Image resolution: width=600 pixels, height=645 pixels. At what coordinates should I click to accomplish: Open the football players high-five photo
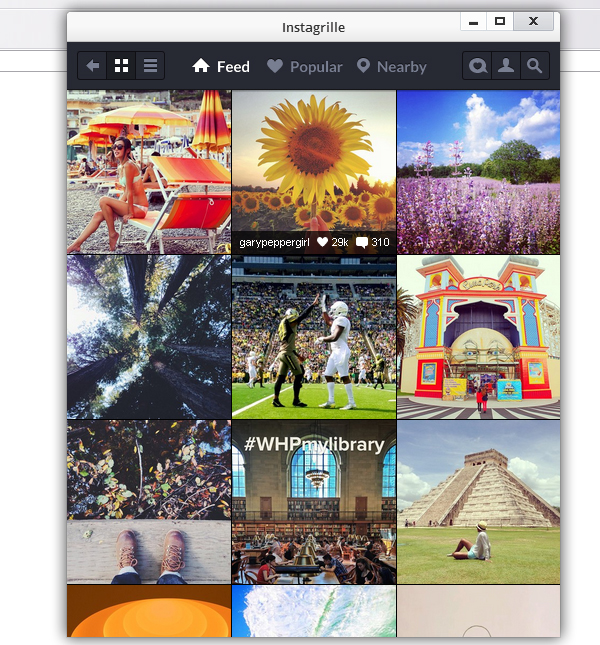coord(314,337)
